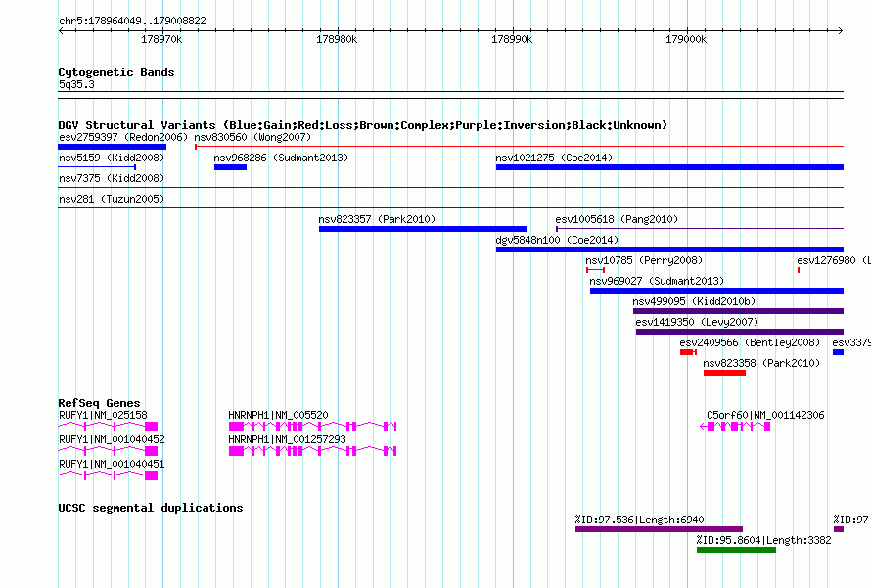Open the RUFY1|NM_001040452 transcript label

click(x=112, y=439)
